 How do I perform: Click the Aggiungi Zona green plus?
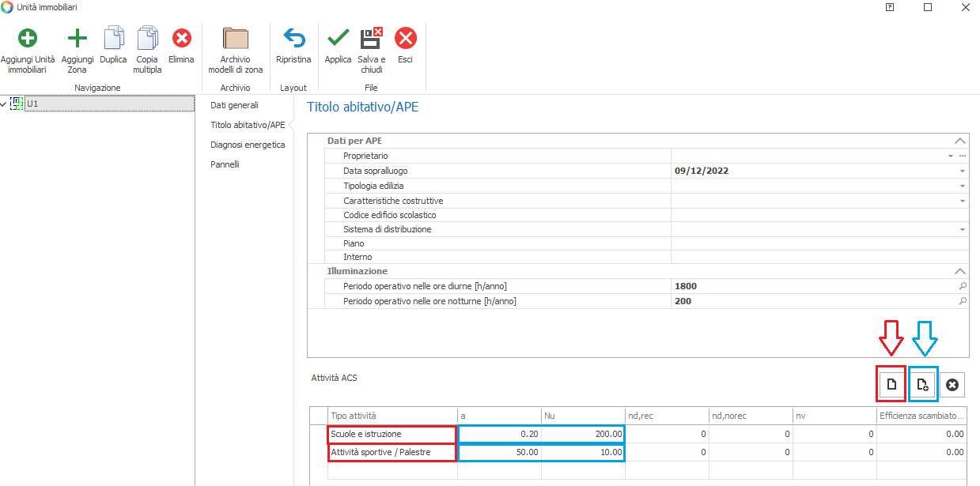[77, 39]
